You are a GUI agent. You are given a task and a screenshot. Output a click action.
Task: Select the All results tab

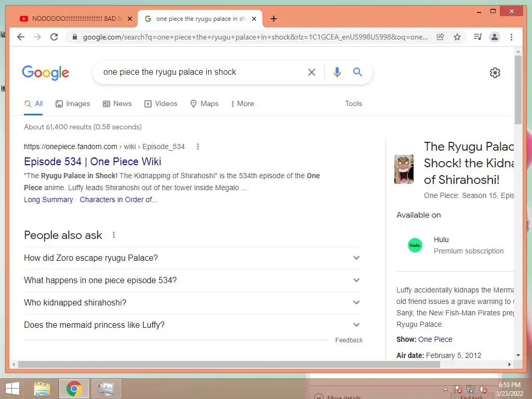(x=33, y=104)
